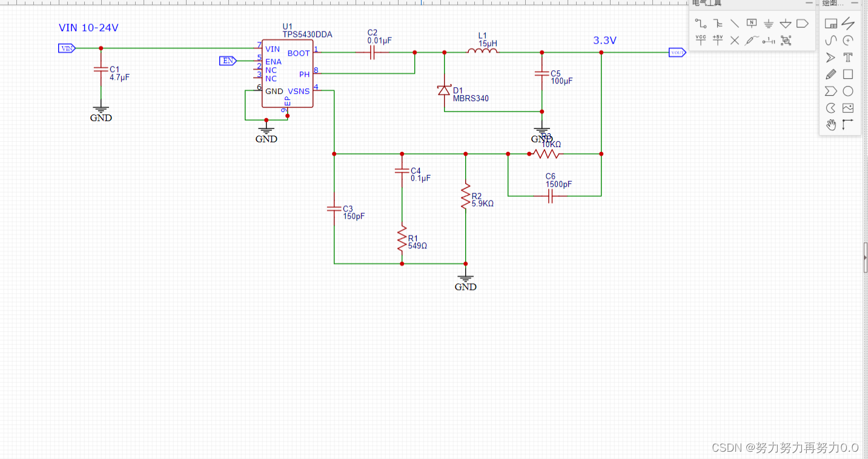Select the VIN net port symbol
The height and width of the screenshot is (459, 868).
[67, 48]
